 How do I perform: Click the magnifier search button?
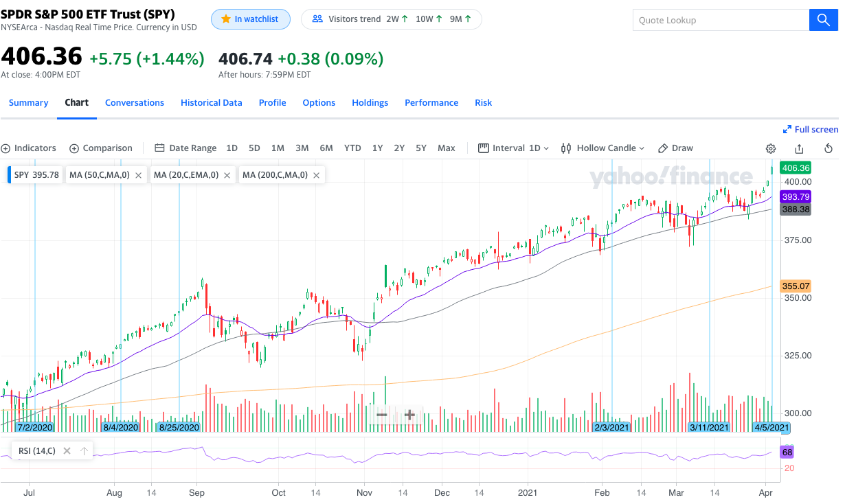(824, 21)
